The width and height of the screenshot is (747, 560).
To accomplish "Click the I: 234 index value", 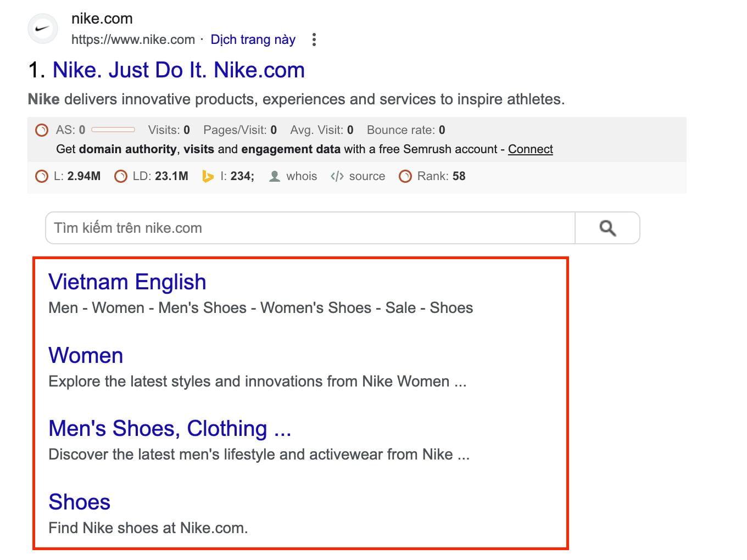I will 237,176.
